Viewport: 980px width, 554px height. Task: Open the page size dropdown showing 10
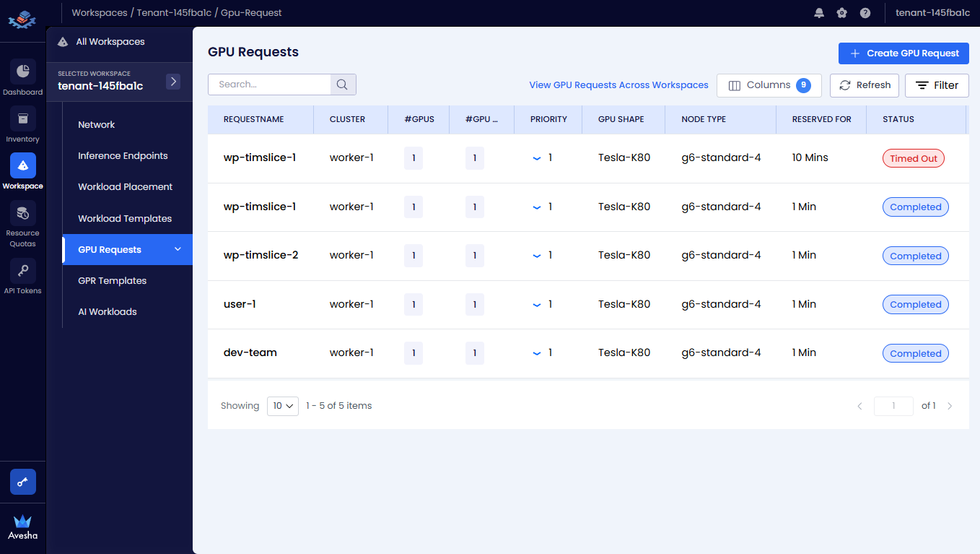(283, 406)
